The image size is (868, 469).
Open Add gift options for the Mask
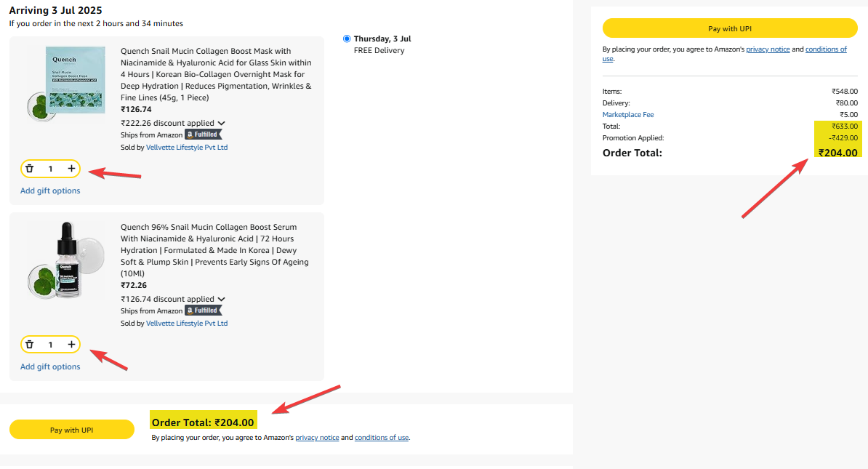[50, 191]
